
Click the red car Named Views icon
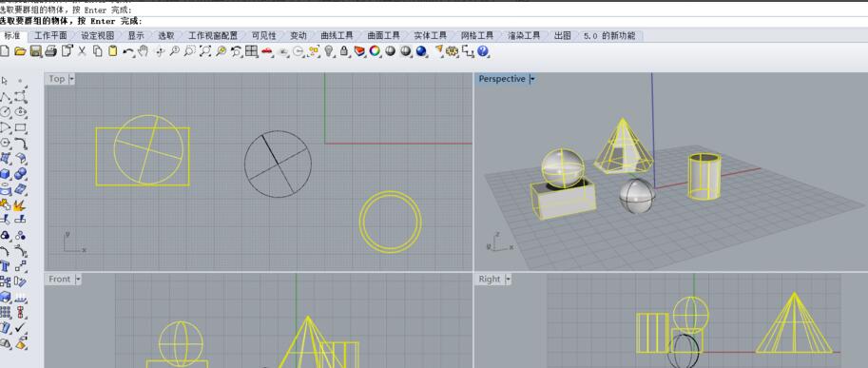[267, 52]
